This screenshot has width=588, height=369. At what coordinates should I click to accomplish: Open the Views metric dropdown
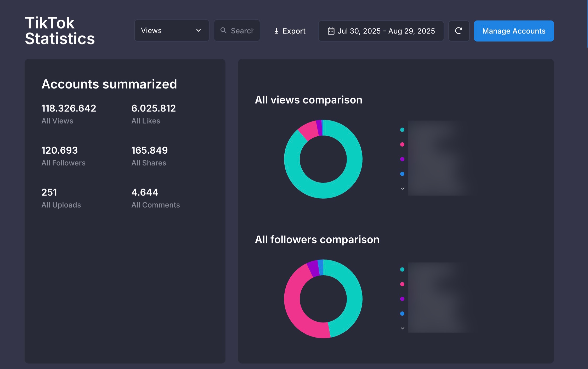[x=172, y=31]
